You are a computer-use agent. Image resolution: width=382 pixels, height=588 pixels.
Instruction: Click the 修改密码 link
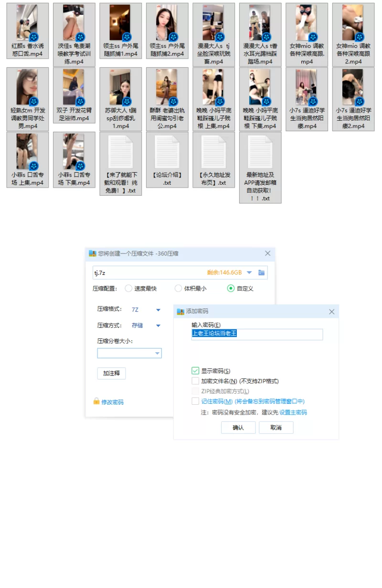tap(112, 402)
